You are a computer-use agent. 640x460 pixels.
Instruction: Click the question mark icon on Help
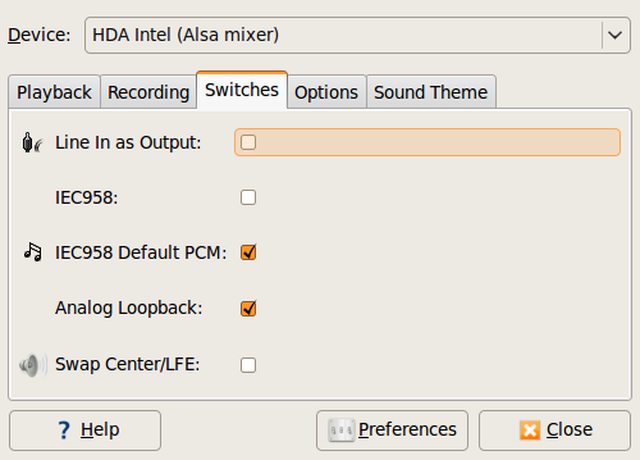point(64,430)
